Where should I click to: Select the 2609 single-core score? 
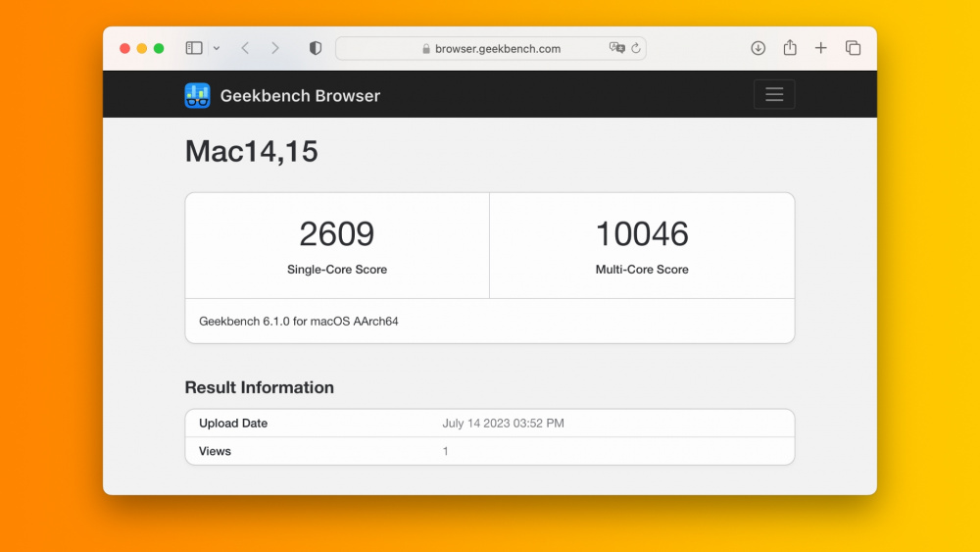337,233
